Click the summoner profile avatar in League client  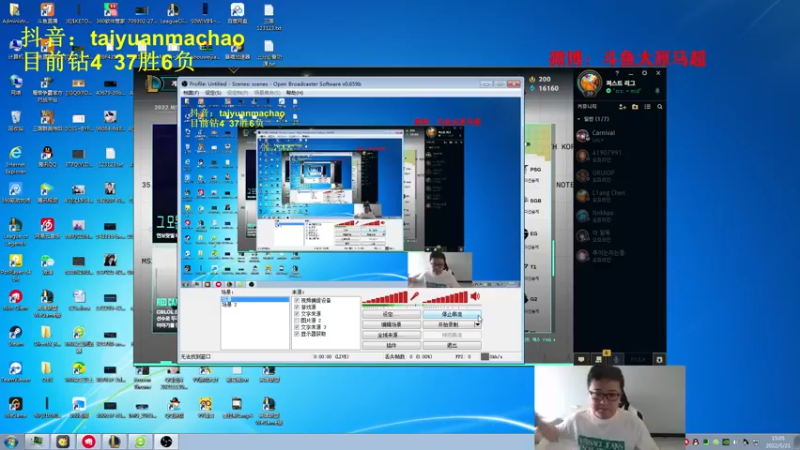[x=589, y=83]
